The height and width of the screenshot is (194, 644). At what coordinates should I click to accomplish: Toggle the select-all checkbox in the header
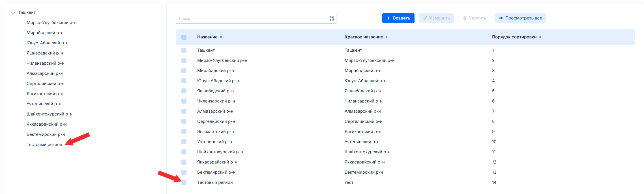(184, 37)
